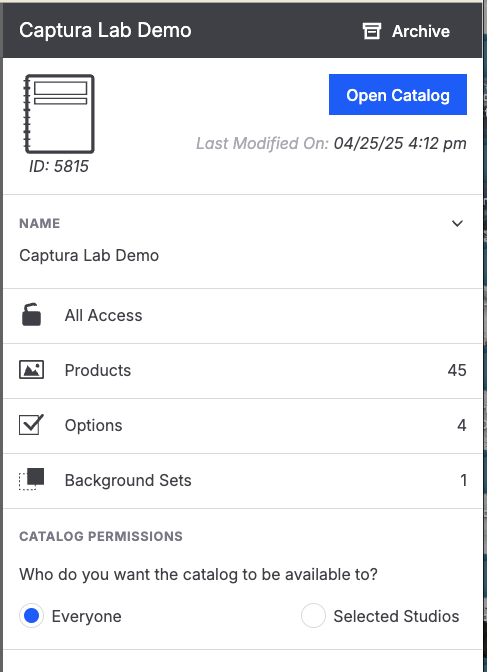This screenshot has height=672, width=487.
Task: Select the Everyone radio button
Action: point(31,616)
